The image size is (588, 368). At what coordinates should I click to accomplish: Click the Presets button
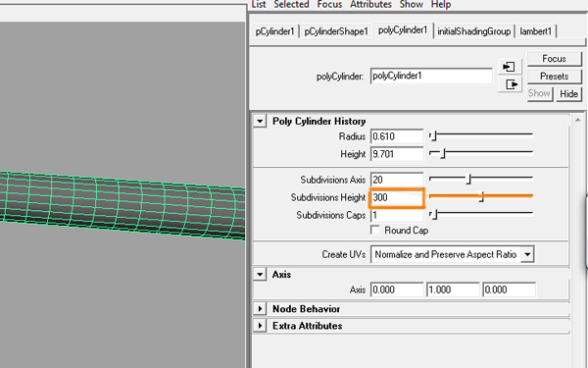click(555, 77)
